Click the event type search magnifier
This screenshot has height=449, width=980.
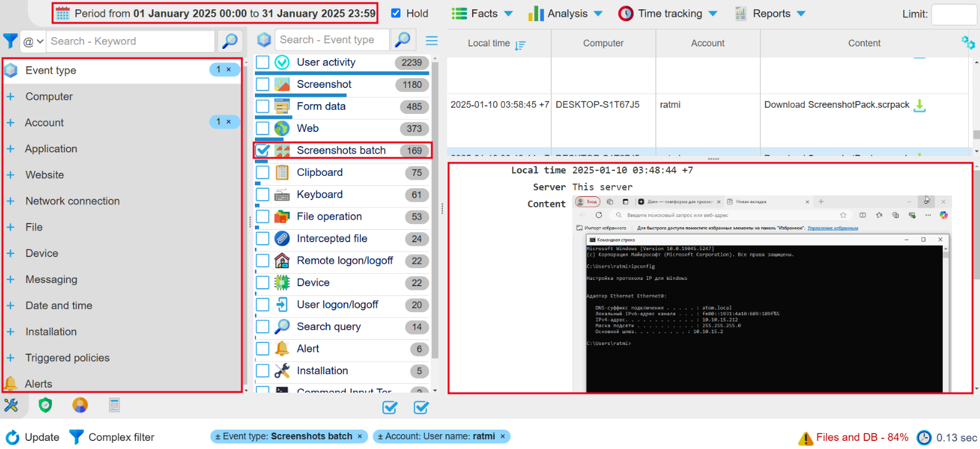coord(403,40)
